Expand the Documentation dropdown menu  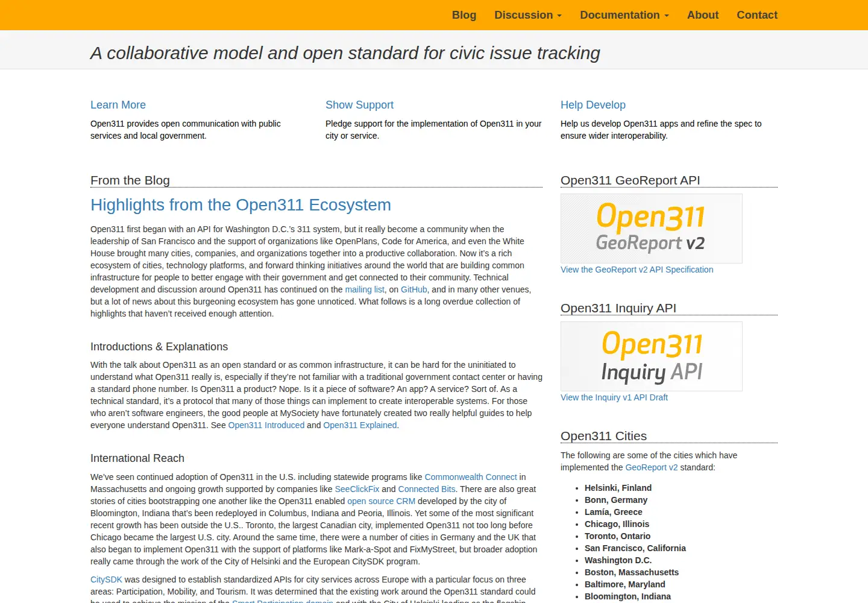[624, 15]
